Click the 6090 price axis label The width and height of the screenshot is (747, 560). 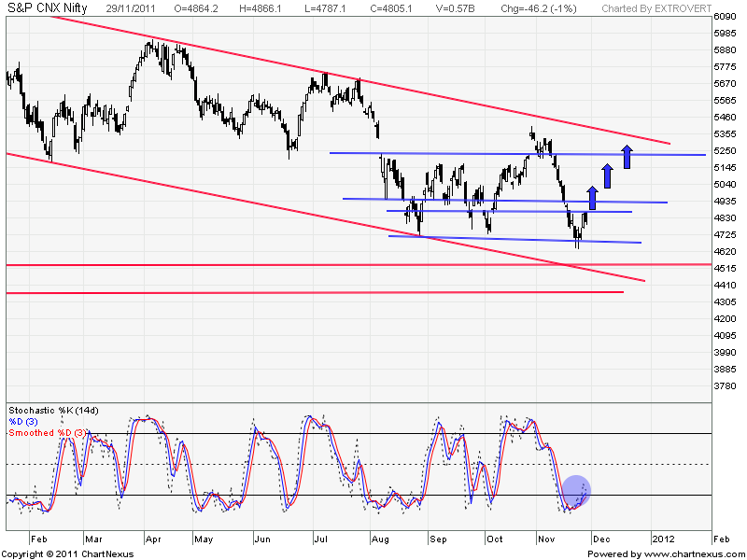(726, 17)
